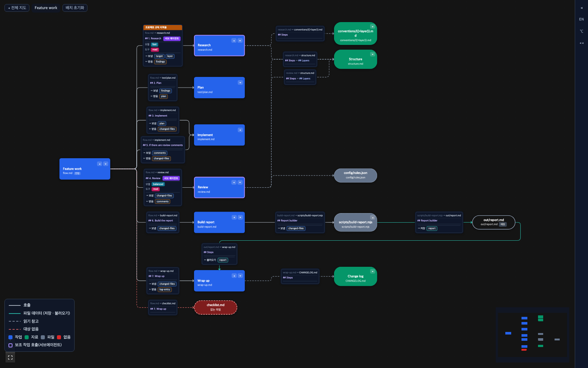
Task: Expand the Build report node dropdown arrow
Action: [x=240, y=217]
